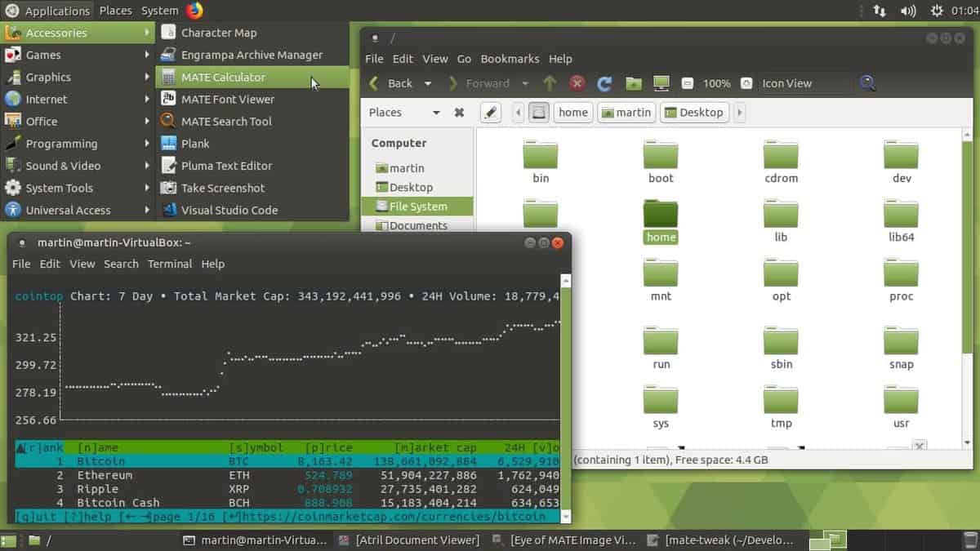Open network connection indicator

pos(880,11)
